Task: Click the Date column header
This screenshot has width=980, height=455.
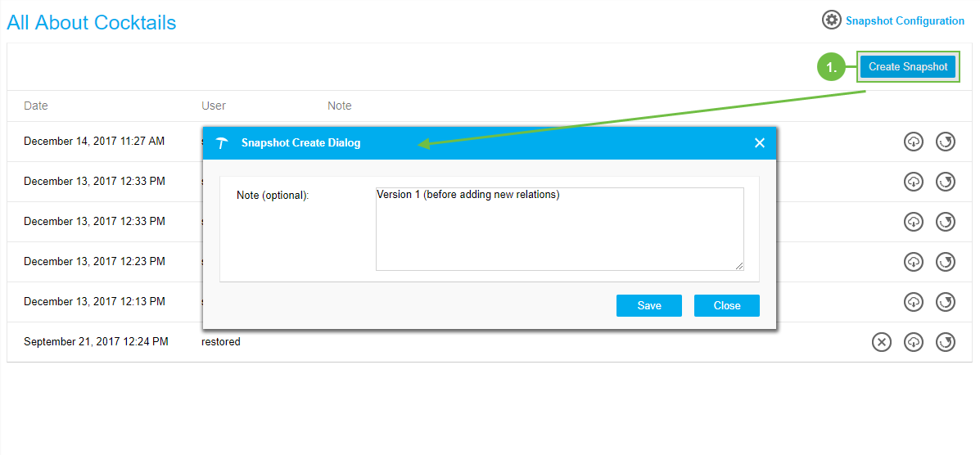Action: click(36, 106)
